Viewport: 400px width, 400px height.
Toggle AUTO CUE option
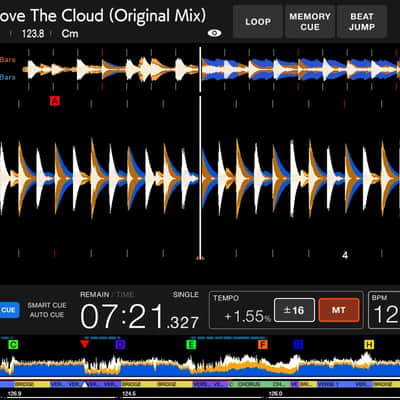(x=47, y=315)
